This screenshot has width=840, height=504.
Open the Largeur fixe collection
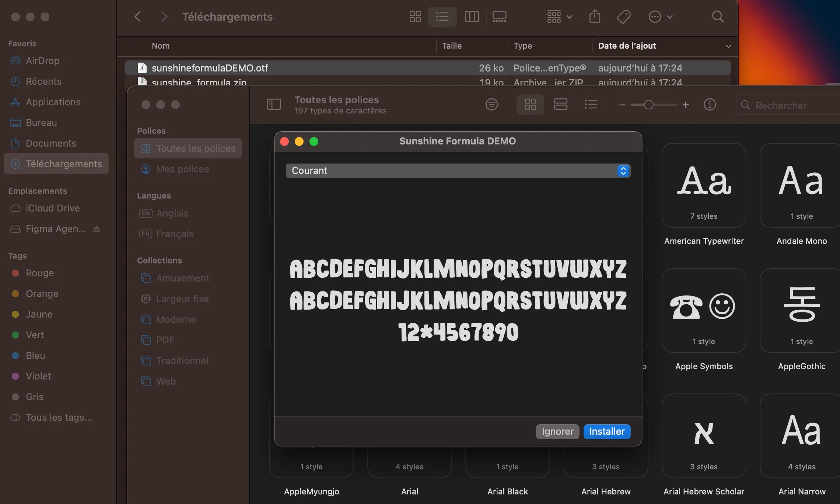[188, 299]
